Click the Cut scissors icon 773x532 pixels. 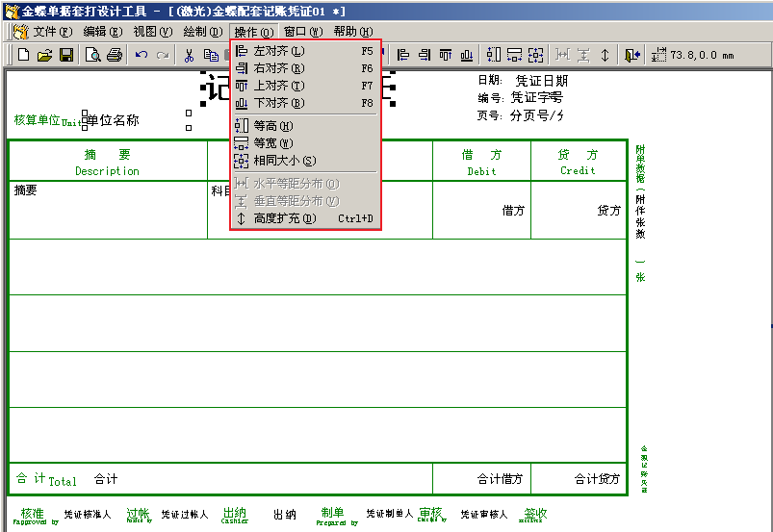(x=189, y=55)
